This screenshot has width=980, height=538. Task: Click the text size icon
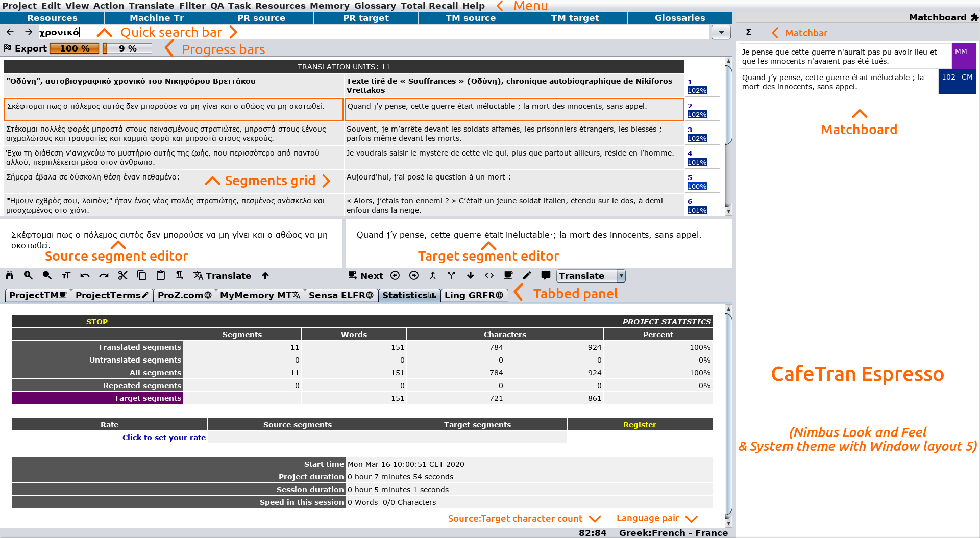click(x=66, y=276)
